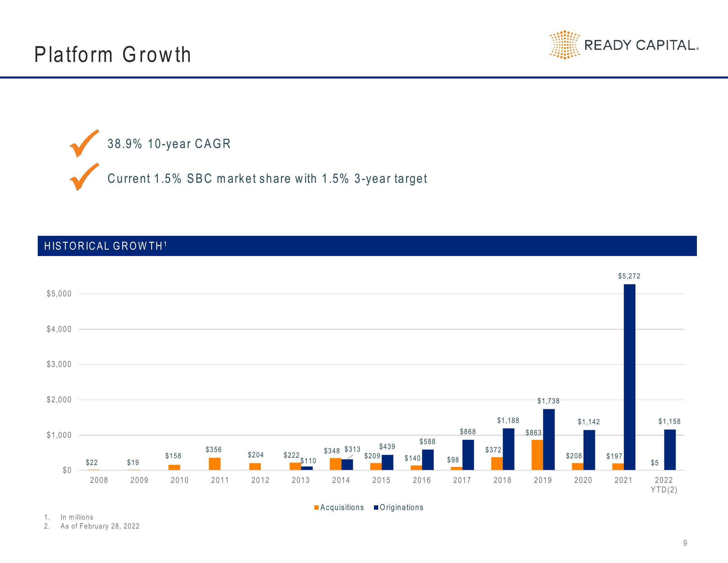728x563 pixels.
Task: Click the $110 data label
Action: pyautogui.click(x=308, y=461)
